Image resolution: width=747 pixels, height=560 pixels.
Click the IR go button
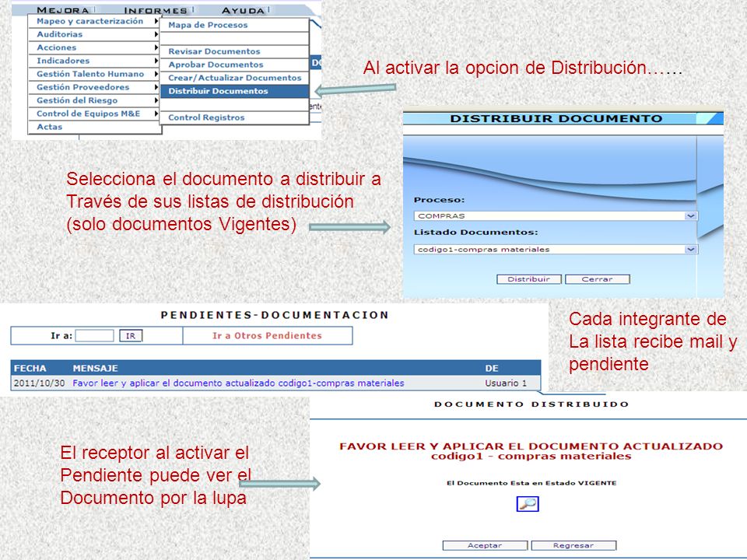(131, 336)
